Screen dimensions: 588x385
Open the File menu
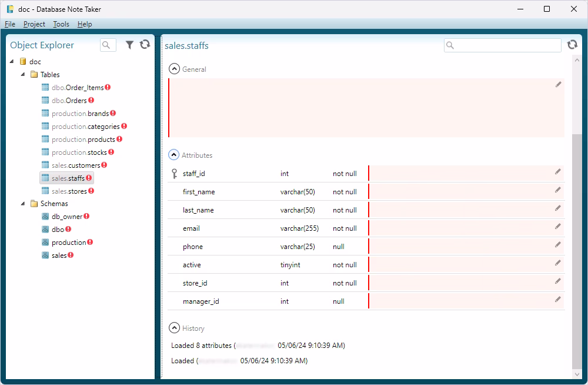coord(10,24)
